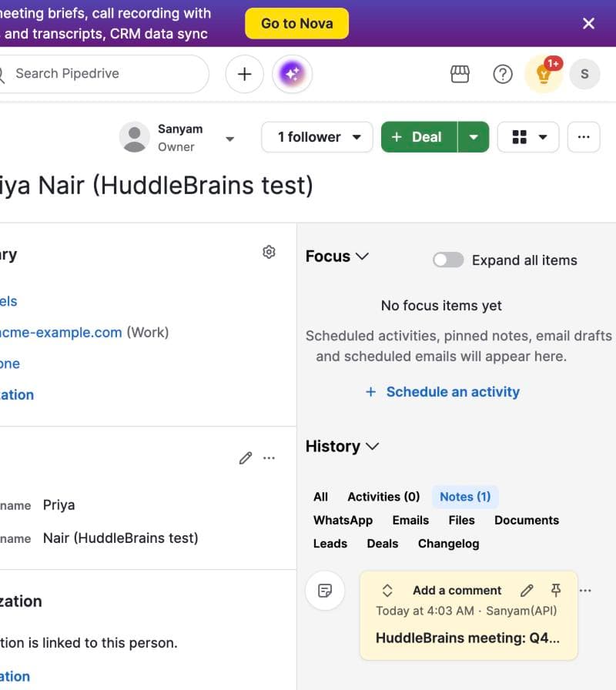Image resolution: width=616 pixels, height=690 pixels.
Task: Open the Sanyam owner dropdown arrow
Action: [229, 139]
